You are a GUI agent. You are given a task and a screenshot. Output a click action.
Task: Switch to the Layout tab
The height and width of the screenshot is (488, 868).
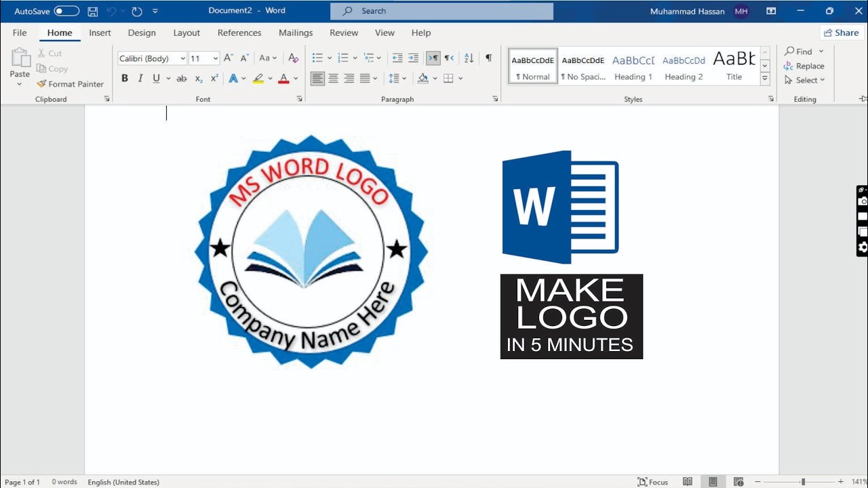click(186, 33)
